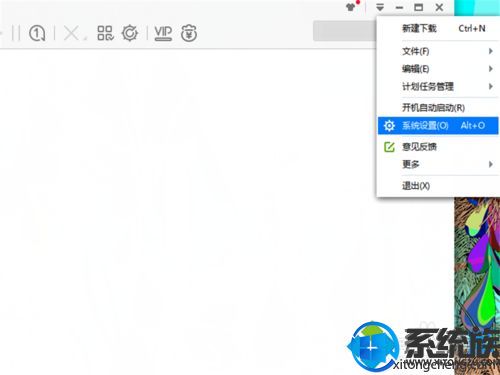Open the skin shirt icon with red dot
Image resolution: width=500 pixels, height=375 pixels.
coord(351,7)
